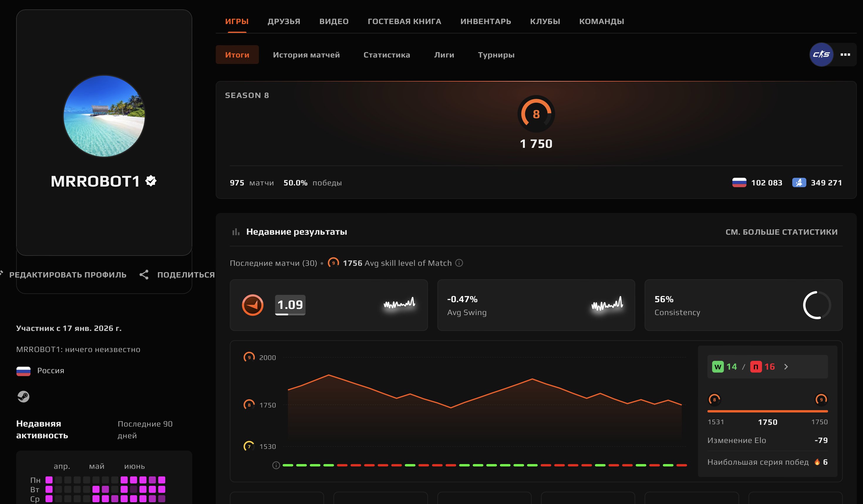
Task: Open the three-dots more options menu
Action: (845, 55)
